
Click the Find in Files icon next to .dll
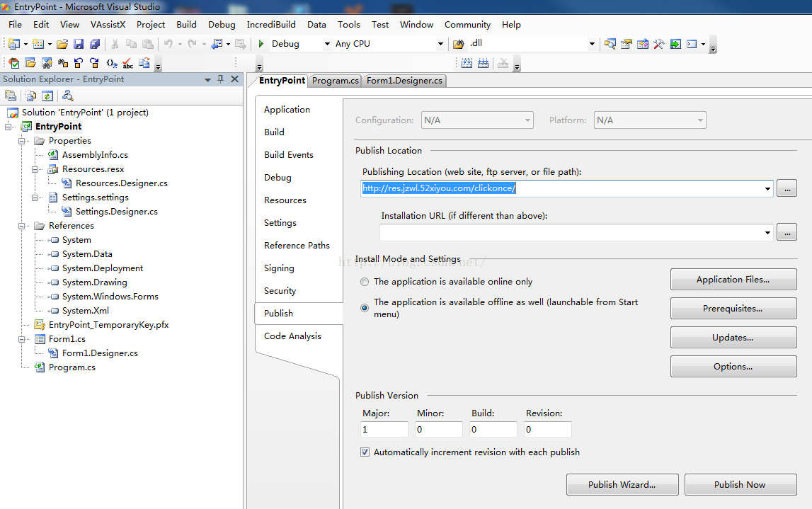click(x=458, y=44)
